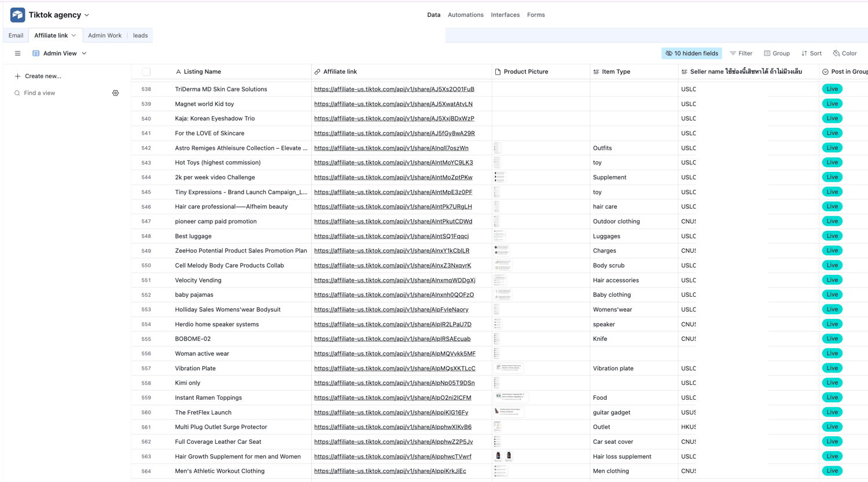This screenshot has height=482, width=868.
Task: Click the text field icon in Listing Name header
Action: click(x=178, y=72)
